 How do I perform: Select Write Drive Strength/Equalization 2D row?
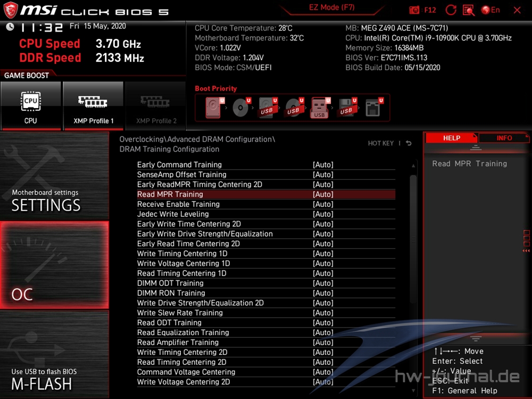tap(266, 303)
